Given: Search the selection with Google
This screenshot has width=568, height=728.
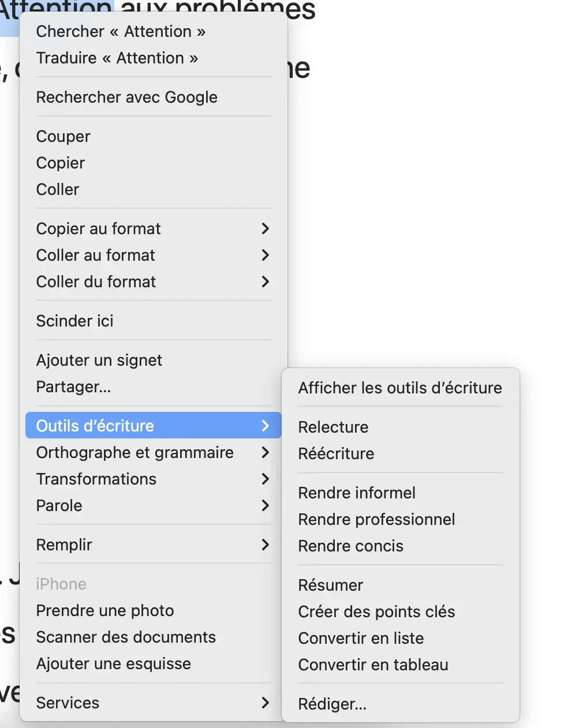Looking at the screenshot, I should [x=126, y=97].
